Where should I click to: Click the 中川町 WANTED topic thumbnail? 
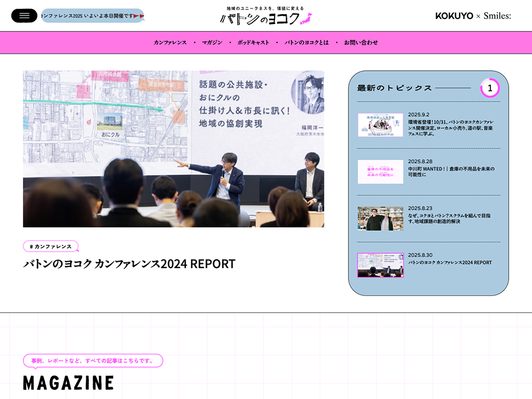tap(380, 172)
